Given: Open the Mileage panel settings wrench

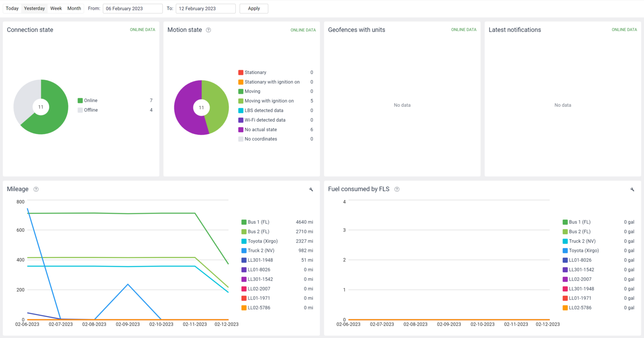Looking at the screenshot, I should pos(311,189).
